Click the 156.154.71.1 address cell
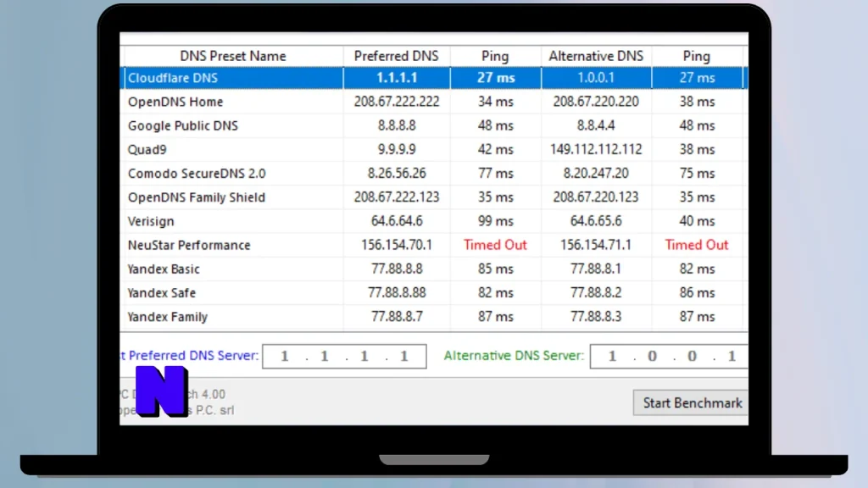868x488 pixels. click(596, 245)
